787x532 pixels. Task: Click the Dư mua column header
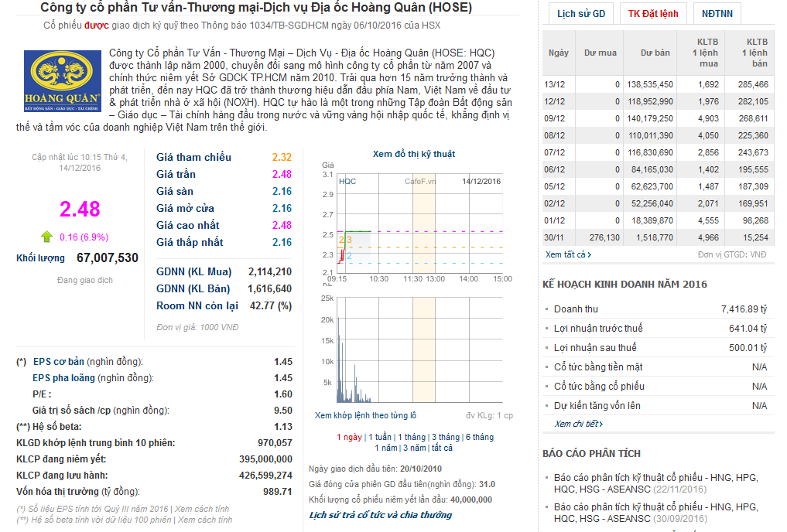[601, 53]
